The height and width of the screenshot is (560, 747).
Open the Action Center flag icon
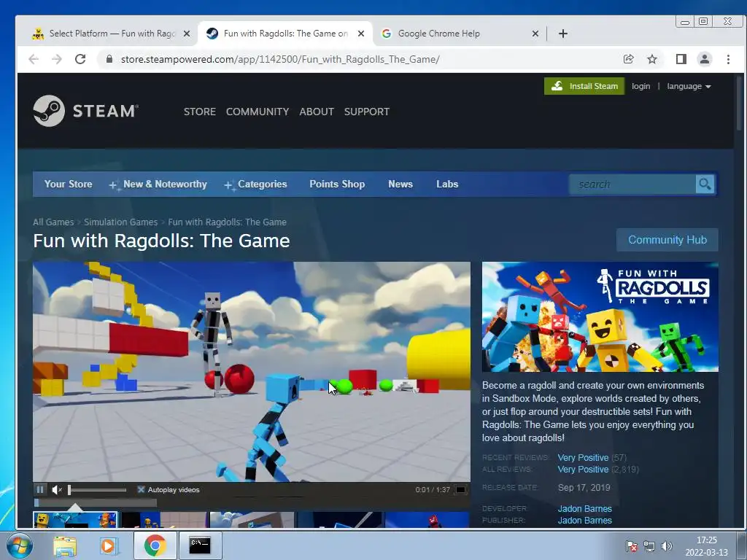click(632, 546)
